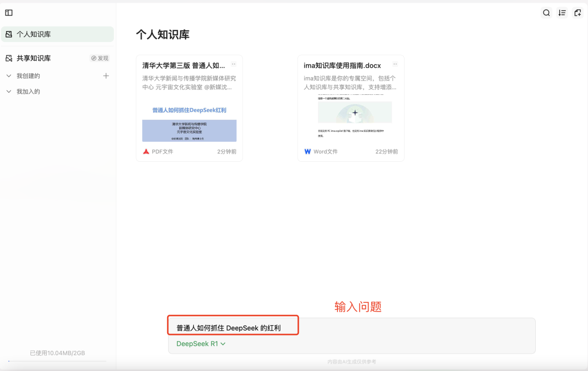Screen dimensions: 588x371
Task: Click the 个人知识库 page heading
Action: coord(163,34)
